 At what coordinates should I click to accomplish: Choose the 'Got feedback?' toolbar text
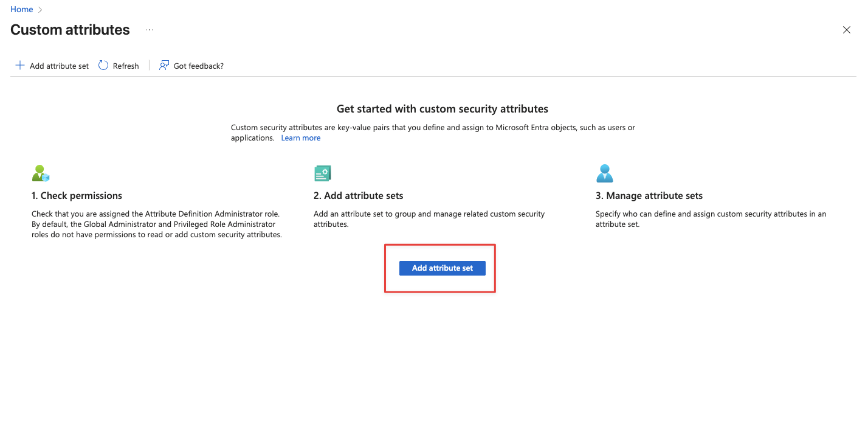tap(198, 66)
